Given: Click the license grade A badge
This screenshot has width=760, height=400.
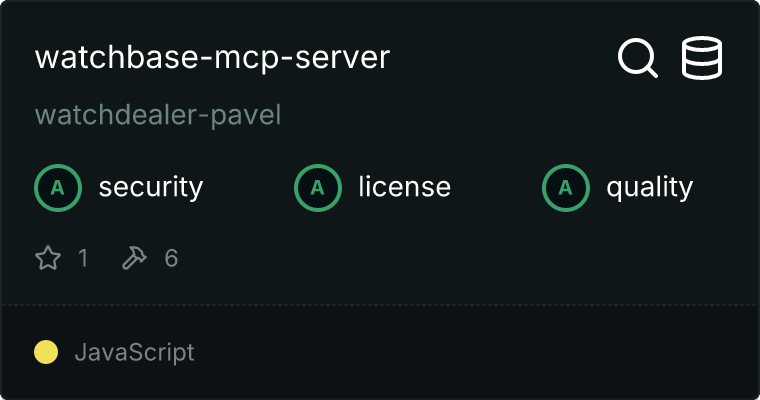Looking at the screenshot, I should [318, 188].
